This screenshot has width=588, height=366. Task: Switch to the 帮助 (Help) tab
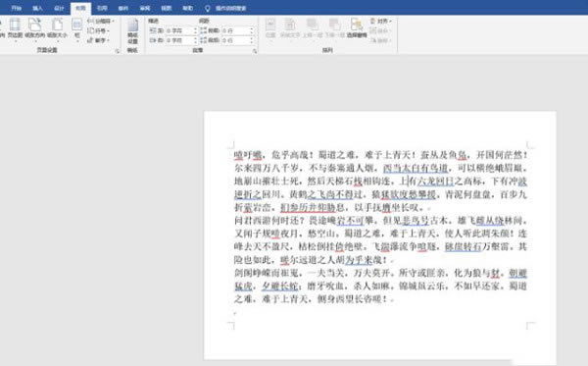(x=187, y=8)
